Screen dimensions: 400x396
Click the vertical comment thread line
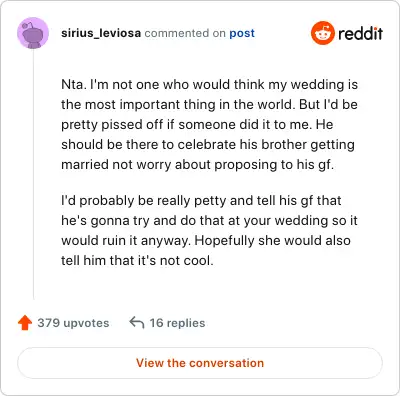click(x=33, y=173)
